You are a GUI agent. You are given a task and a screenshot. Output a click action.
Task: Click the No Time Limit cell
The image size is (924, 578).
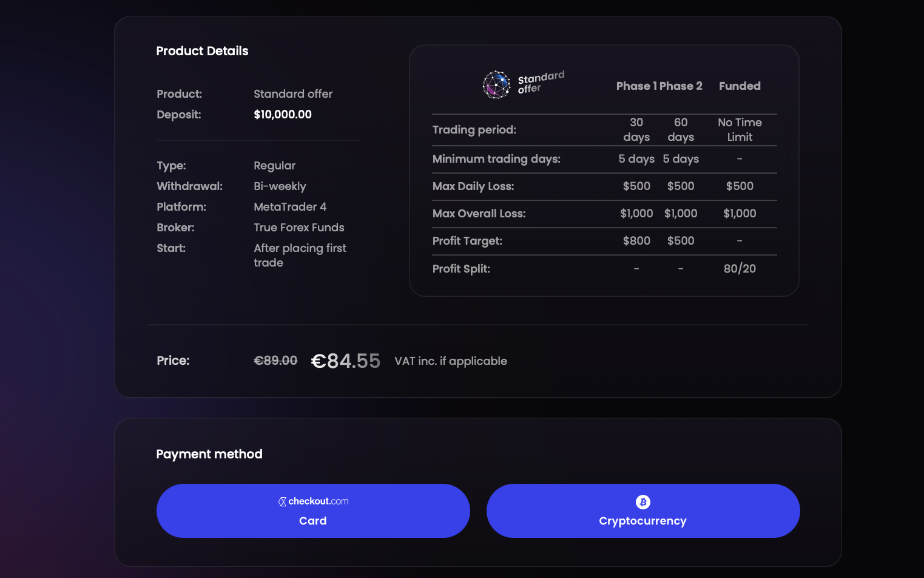click(740, 130)
